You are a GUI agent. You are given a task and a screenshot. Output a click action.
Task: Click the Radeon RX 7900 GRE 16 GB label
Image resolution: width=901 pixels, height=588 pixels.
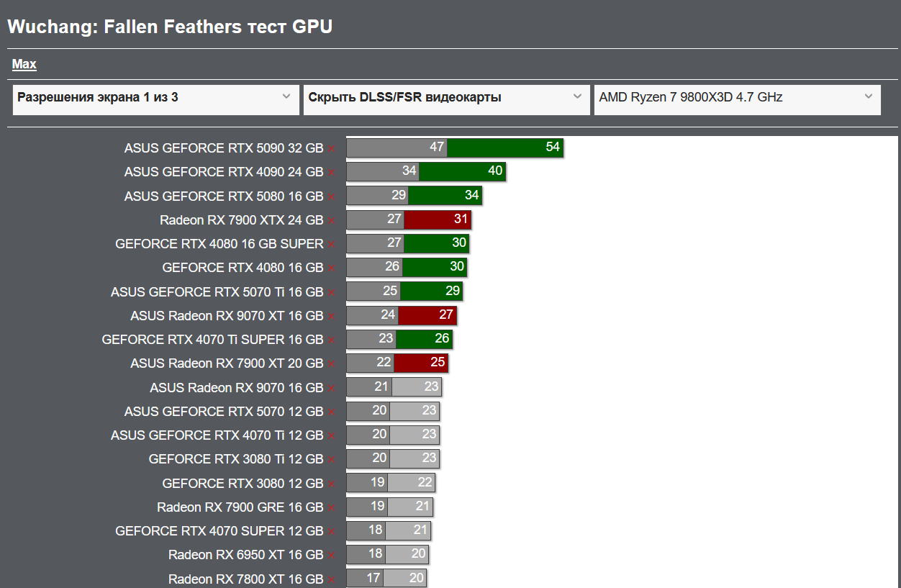[x=240, y=507]
